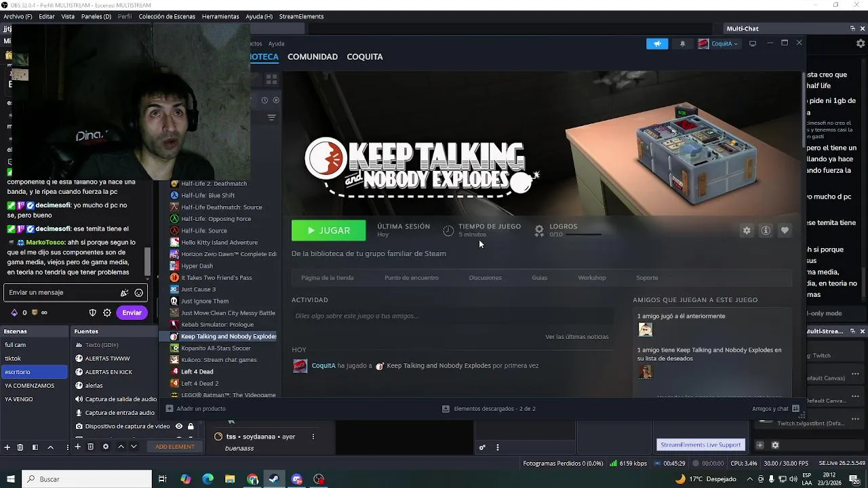Show game info icon in Steam
This screenshot has height=488, width=868.
766,230
